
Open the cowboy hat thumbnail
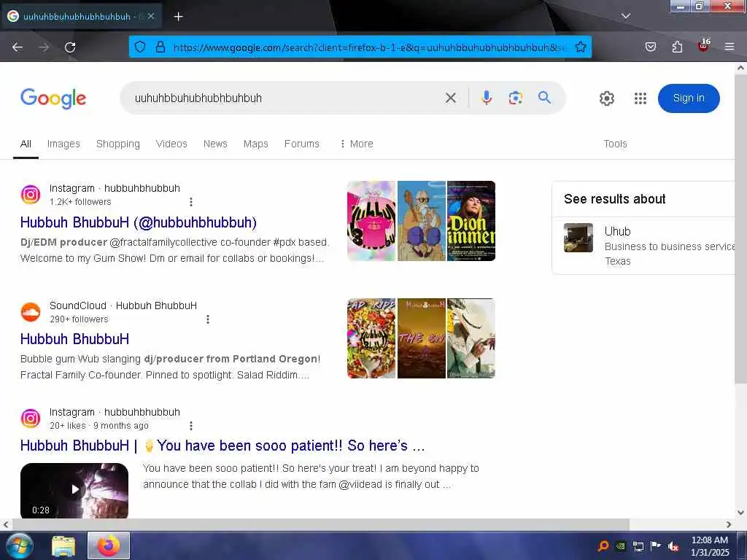(471, 338)
